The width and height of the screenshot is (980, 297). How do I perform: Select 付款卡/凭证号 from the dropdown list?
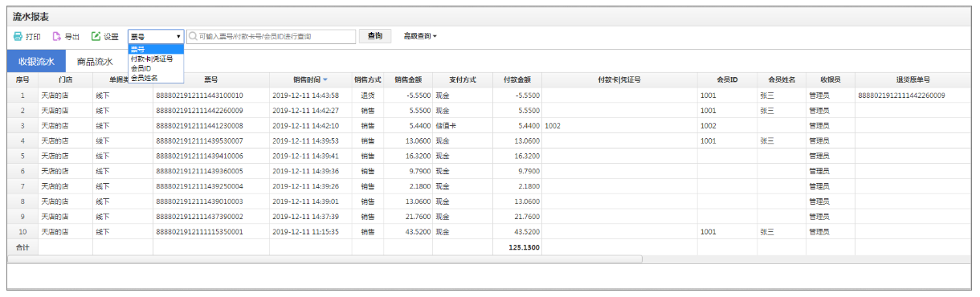click(x=152, y=58)
